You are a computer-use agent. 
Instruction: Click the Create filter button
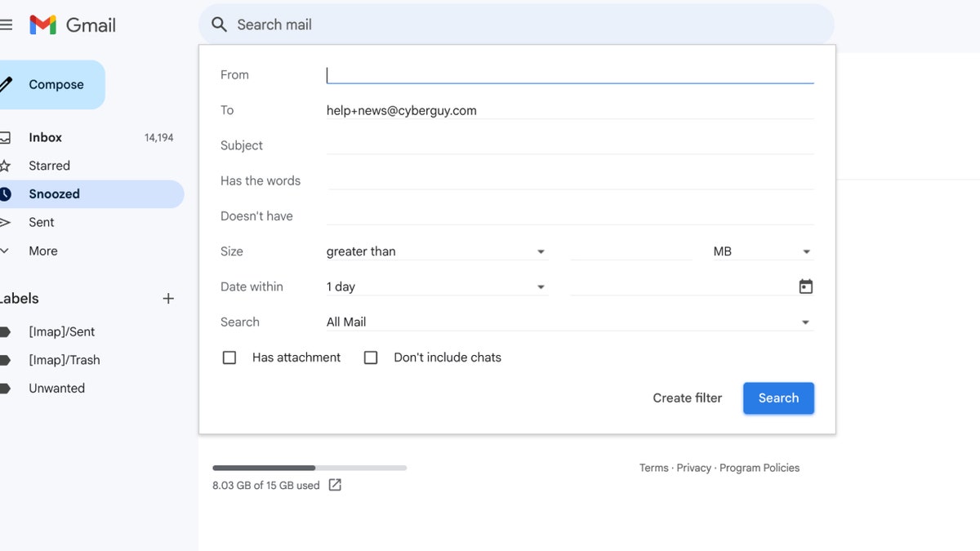point(687,398)
